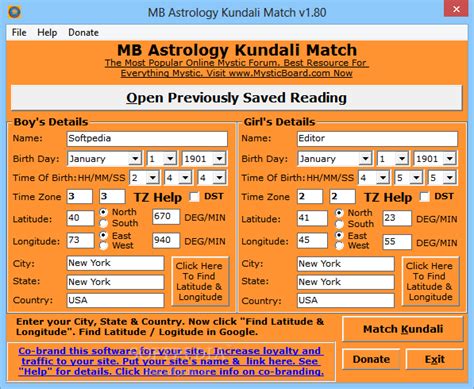The image size is (474, 389).
Task: Expand the girl's birth minute dropdown
Action: (416, 178)
